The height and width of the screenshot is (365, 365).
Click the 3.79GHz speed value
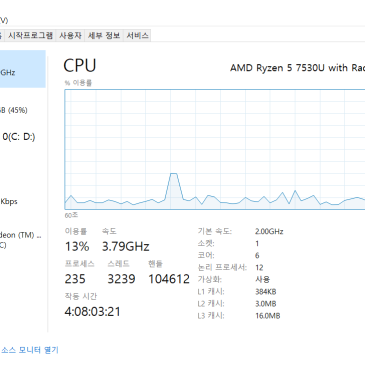point(126,247)
